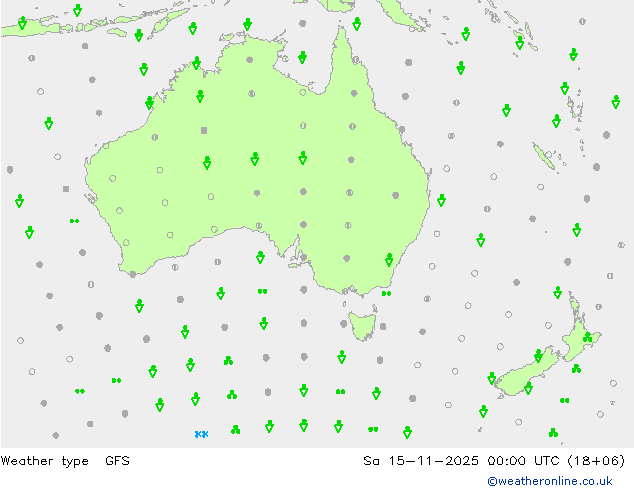Click the green shower symbol on New Zealand's North Island

click(588, 337)
